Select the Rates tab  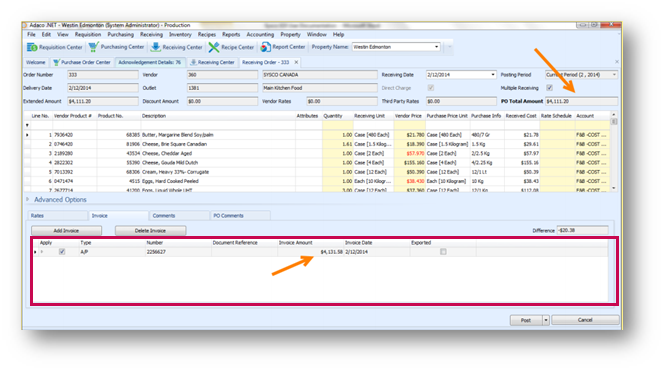pyautogui.click(x=58, y=215)
